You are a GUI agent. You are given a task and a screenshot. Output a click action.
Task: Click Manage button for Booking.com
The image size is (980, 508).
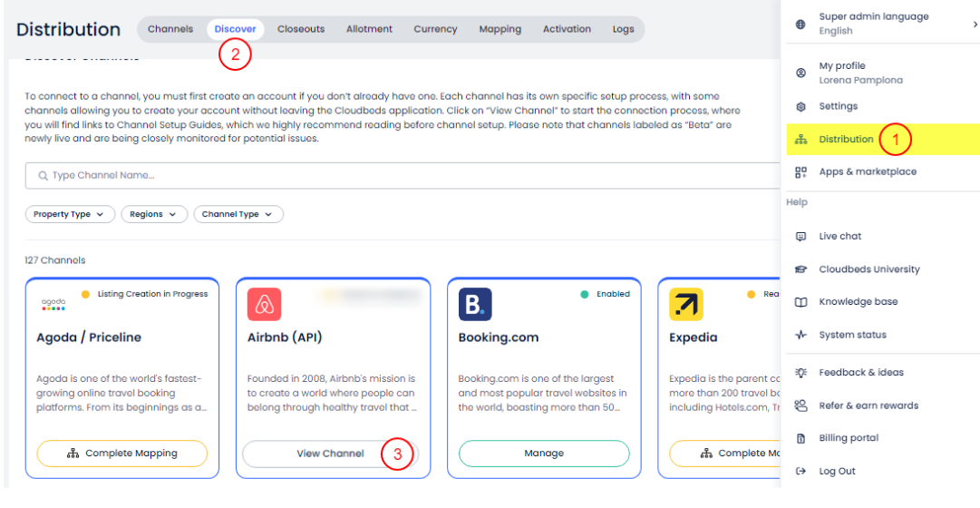(544, 454)
